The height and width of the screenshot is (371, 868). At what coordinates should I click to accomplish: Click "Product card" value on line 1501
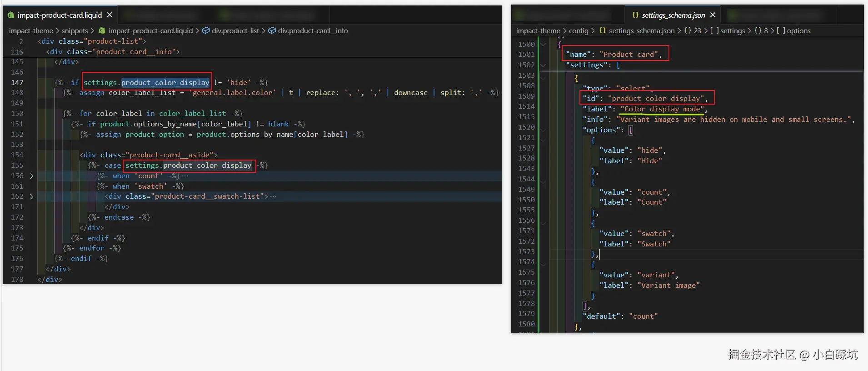point(629,55)
